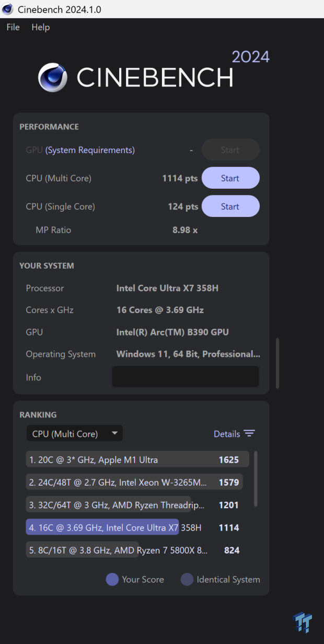Click the Windows 11 operating system value
Image resolution: width=324 pixels, height=644 pixels.
click(x=188, y=354)
